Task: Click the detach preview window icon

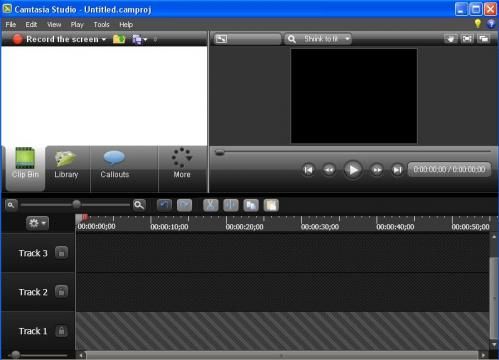Action: click(x=484, y=39)
